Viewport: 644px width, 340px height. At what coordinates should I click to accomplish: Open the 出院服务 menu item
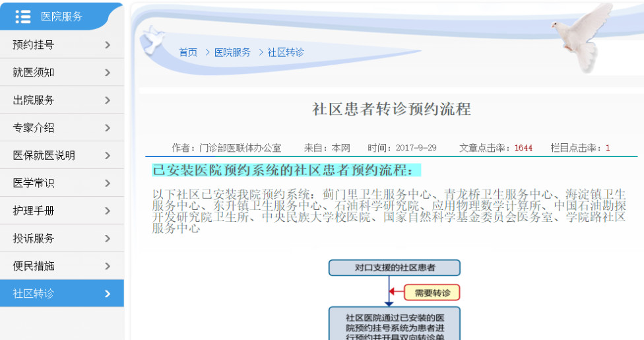pos(62,100)
